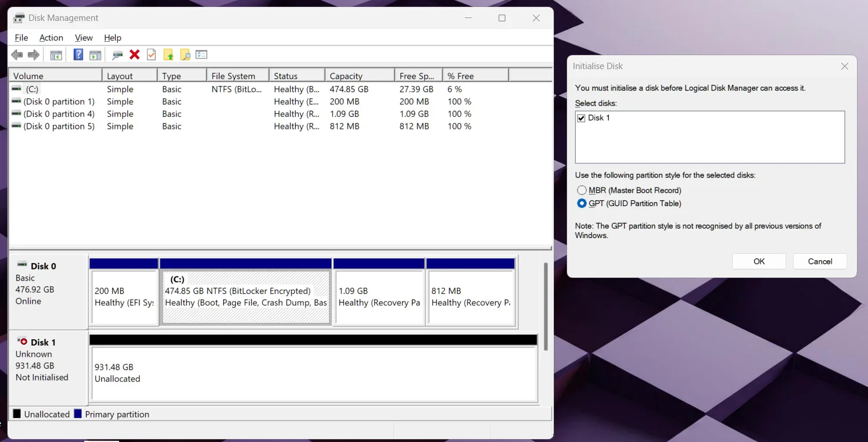This screenshot has width=868, height=442.
Task: Open the Action menu
Action: click(x=51, y=38)
